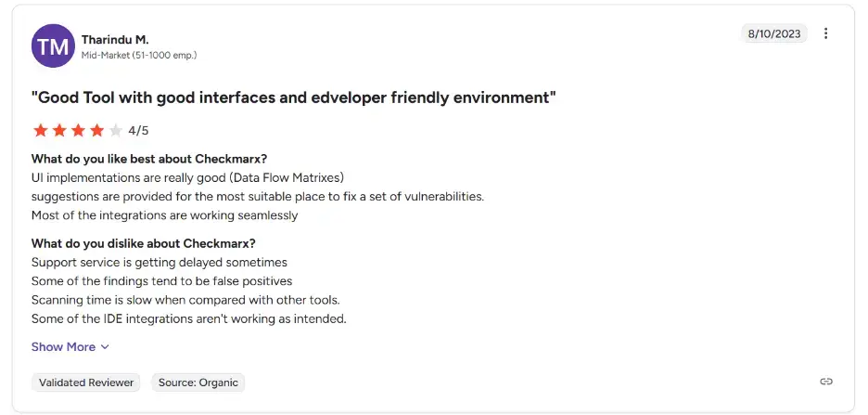Open the three-dot options menu

tap(825, 33)
